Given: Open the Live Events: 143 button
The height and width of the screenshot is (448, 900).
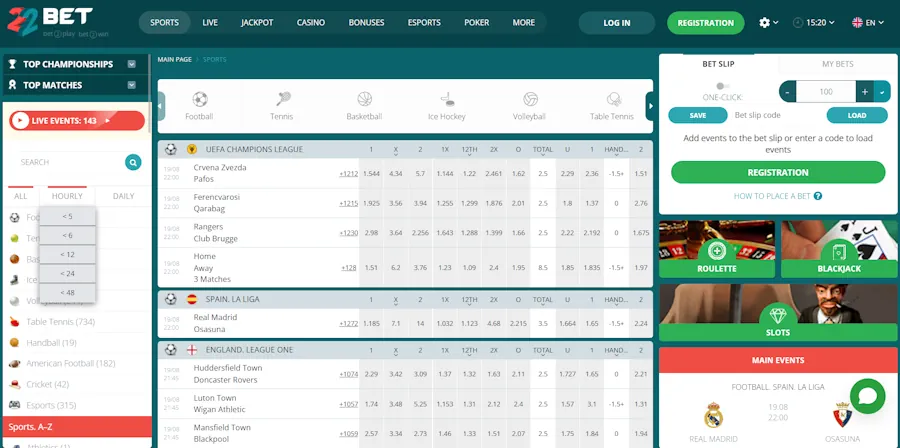Looking at the screenshot, I should (x=77, y=121).
